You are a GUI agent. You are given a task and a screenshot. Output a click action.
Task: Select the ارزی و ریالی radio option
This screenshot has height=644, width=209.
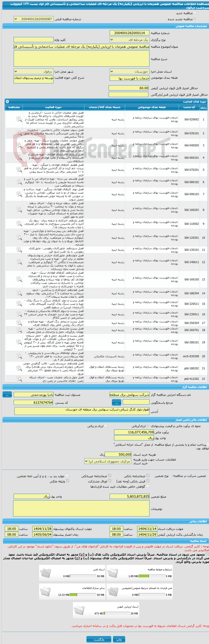point(106,426)
